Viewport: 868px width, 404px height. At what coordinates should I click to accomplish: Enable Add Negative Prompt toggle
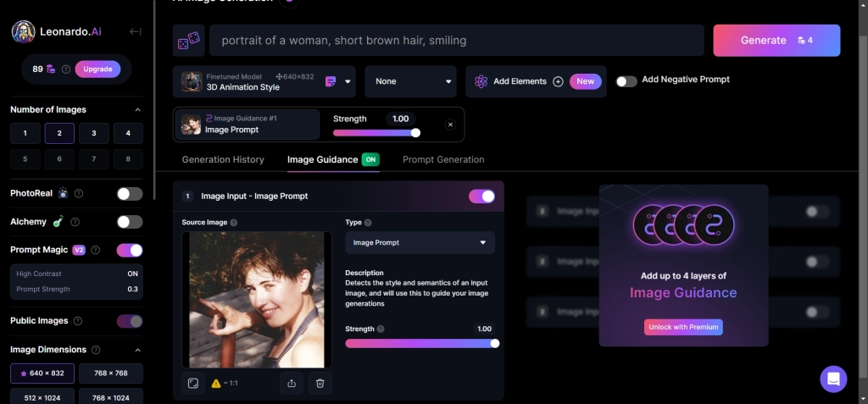coord(626,81)
